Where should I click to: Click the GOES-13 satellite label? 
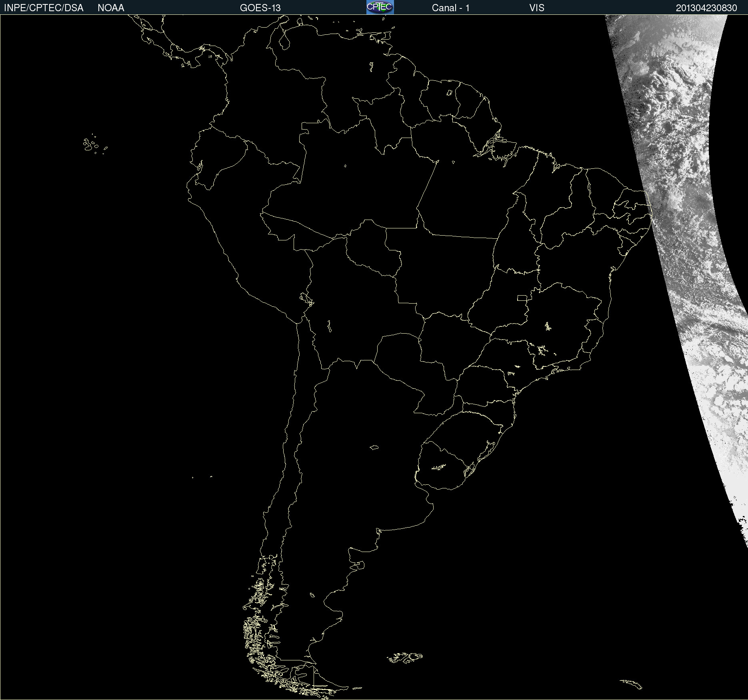point(260,8)
